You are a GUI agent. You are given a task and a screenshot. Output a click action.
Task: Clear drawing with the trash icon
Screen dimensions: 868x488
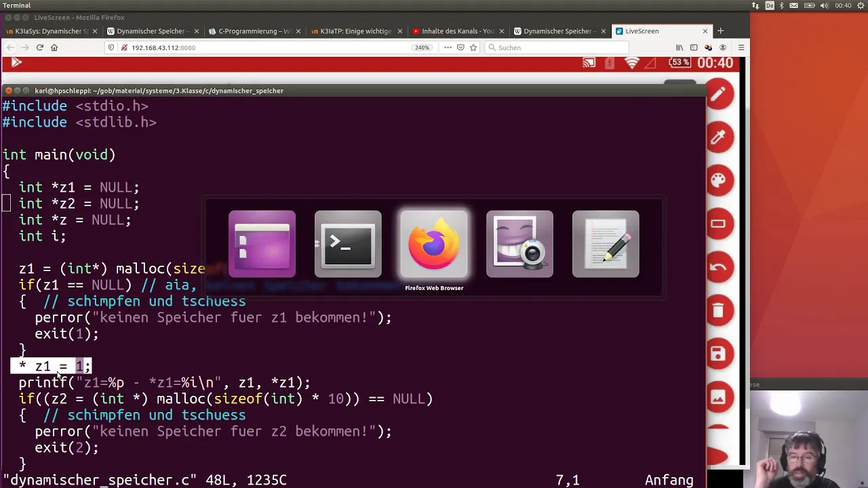(x=719, y=310)
